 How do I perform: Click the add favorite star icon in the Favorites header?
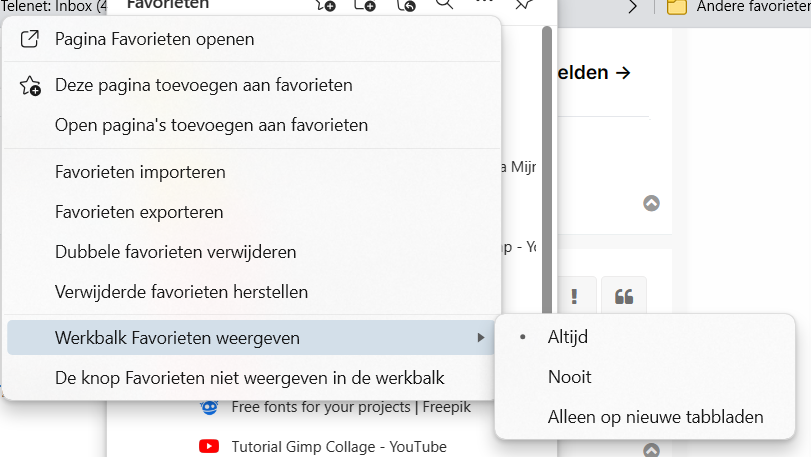(326, 5)
